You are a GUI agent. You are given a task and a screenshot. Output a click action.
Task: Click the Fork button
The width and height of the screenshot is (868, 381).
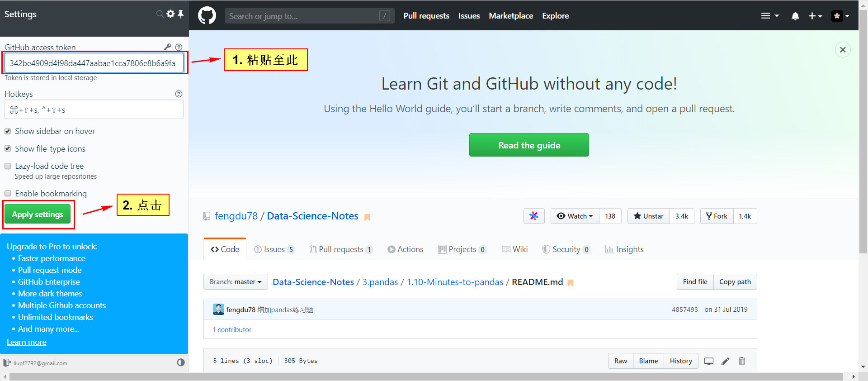coord(717,216)
